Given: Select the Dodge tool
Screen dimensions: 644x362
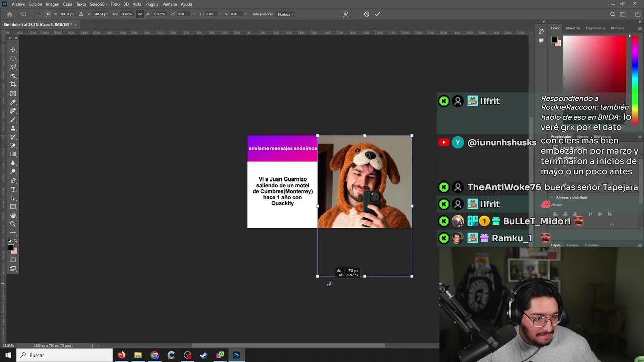Looking at the screenshot, I should click(13, 171).
